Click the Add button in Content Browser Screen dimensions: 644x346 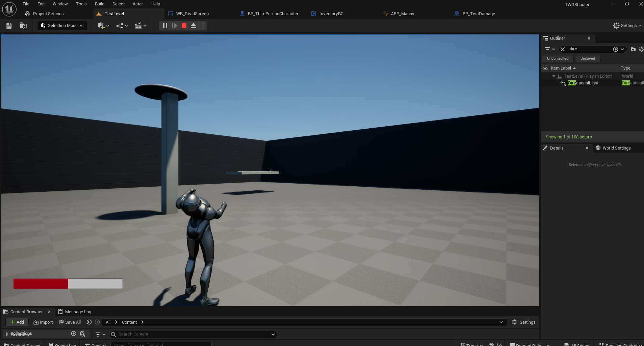coord(17,322)
